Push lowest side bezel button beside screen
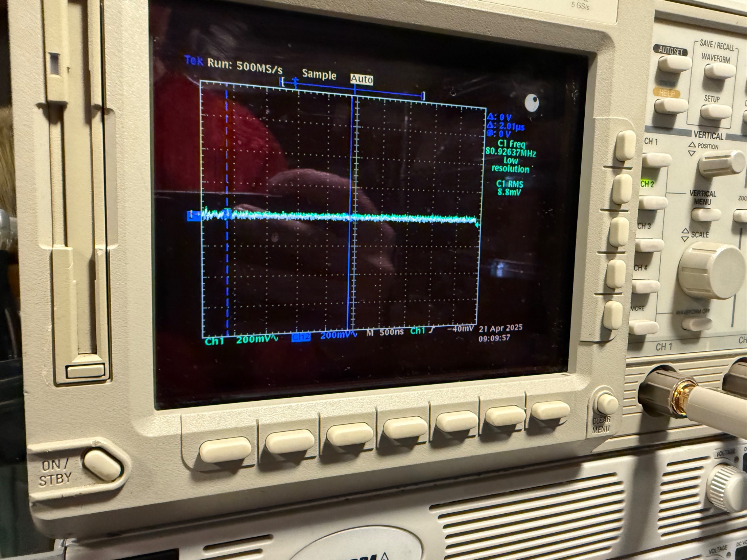 613,315
